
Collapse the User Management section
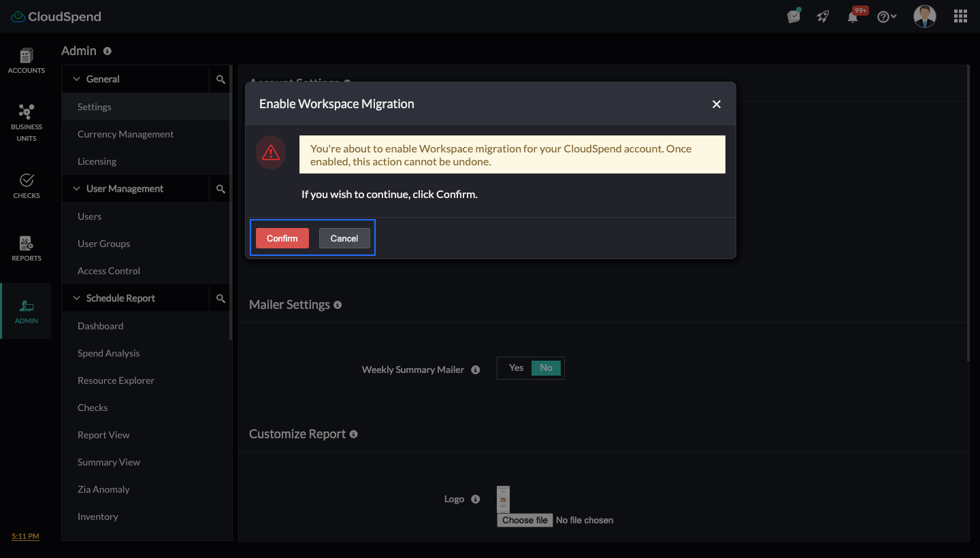(76, 188)
